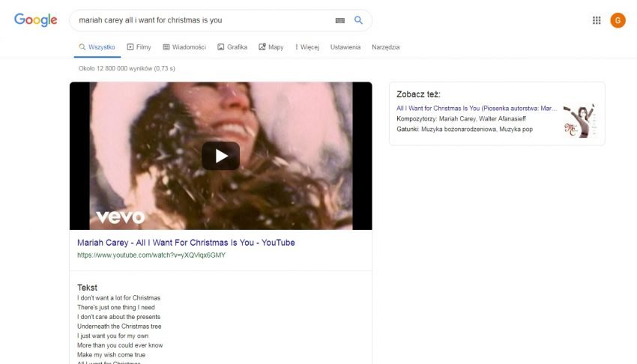Select the Wszystko tab
Viewport: 637px width, 364px height.
click(97, 47)
